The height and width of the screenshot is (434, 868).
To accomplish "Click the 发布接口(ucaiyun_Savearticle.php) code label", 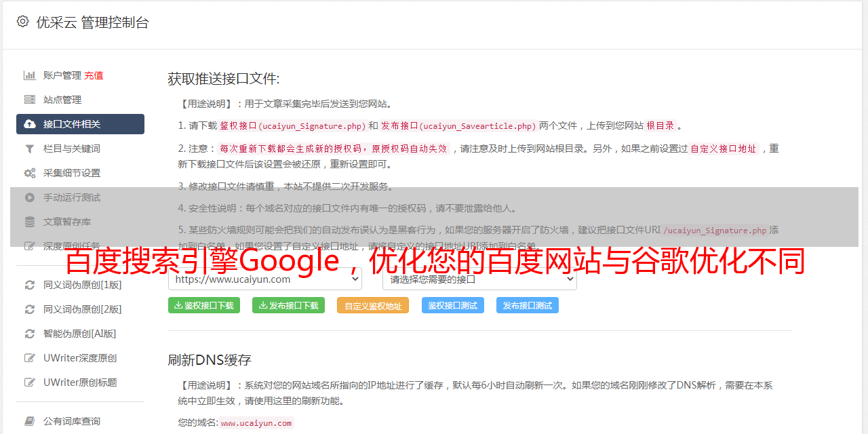I will pyautogui.click(x=459, y=125).
